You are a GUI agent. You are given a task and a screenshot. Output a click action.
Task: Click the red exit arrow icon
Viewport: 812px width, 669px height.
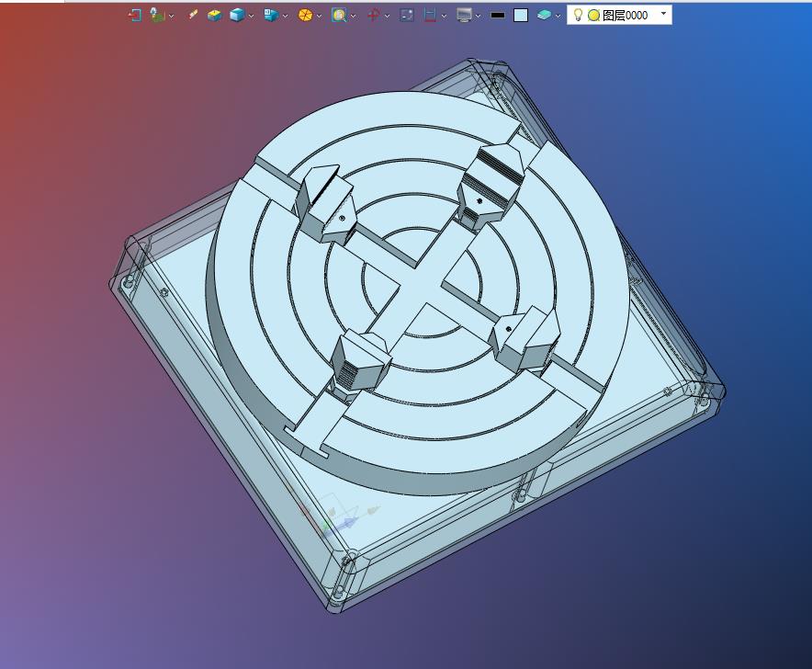tap(135, 15)
